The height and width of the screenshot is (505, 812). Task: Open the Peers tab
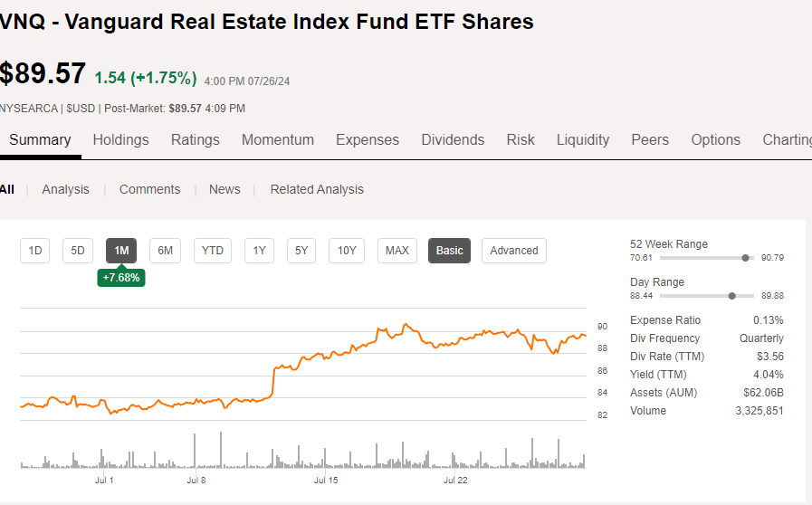coord(650,140)
